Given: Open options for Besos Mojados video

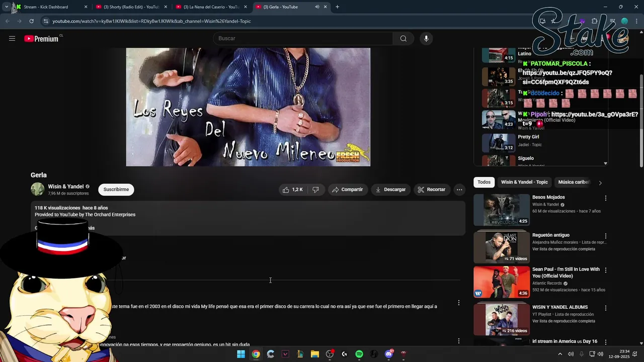Looking at the screenshot, I should 606,198.
